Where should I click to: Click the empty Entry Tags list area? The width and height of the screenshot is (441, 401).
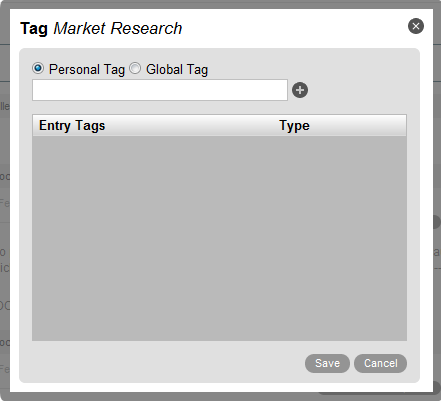pos(219,238)
